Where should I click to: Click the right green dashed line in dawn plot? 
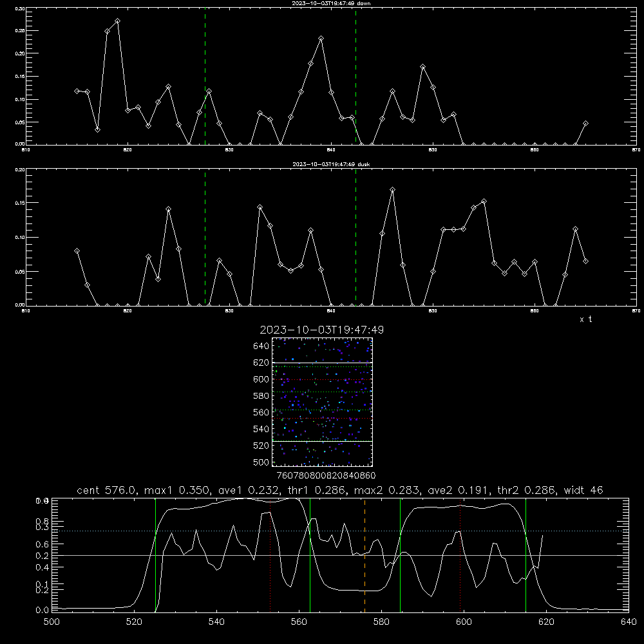tap(355, 76)
